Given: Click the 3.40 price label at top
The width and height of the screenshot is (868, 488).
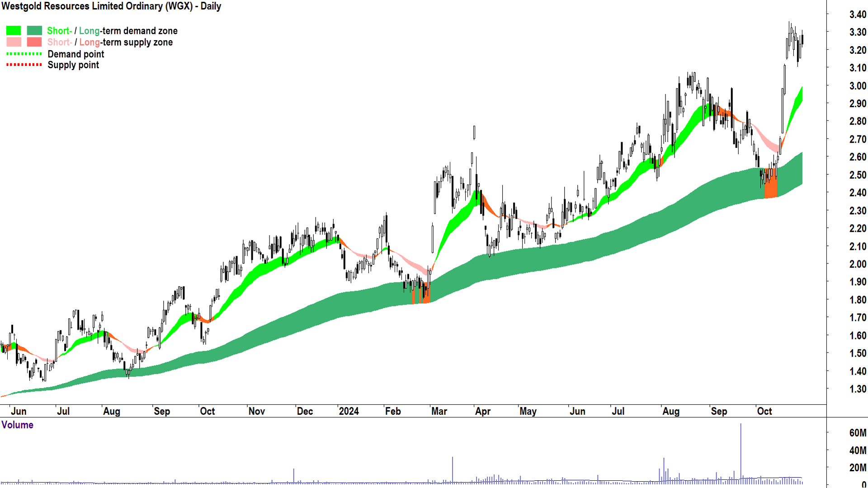Looking at the screenshot, I should [858, 14].
